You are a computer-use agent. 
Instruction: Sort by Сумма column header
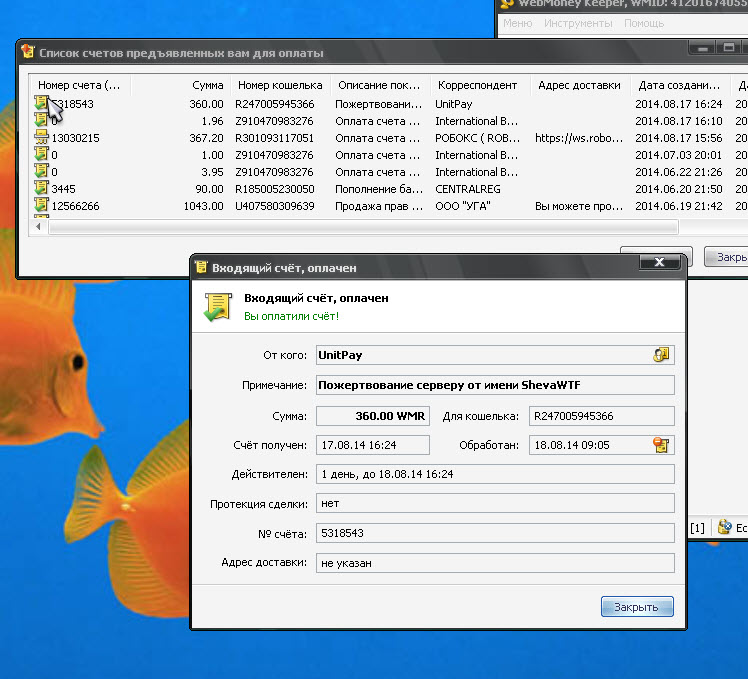(180, 85)
